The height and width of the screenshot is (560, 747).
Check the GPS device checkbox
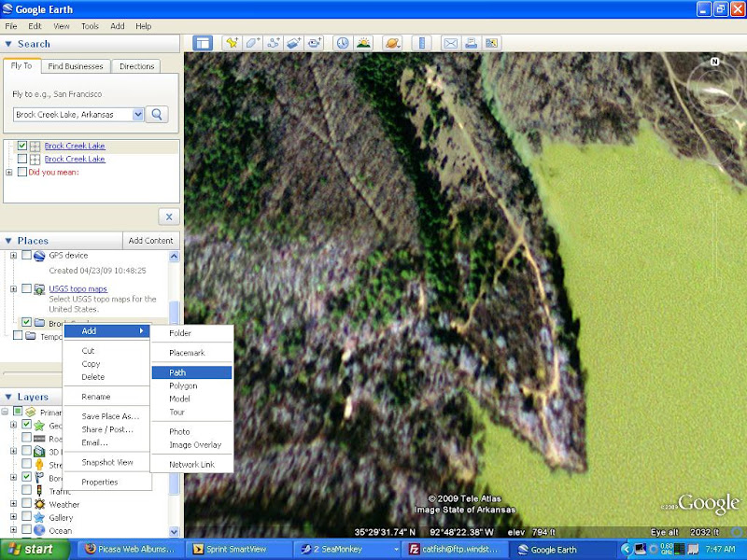point(26,256)
